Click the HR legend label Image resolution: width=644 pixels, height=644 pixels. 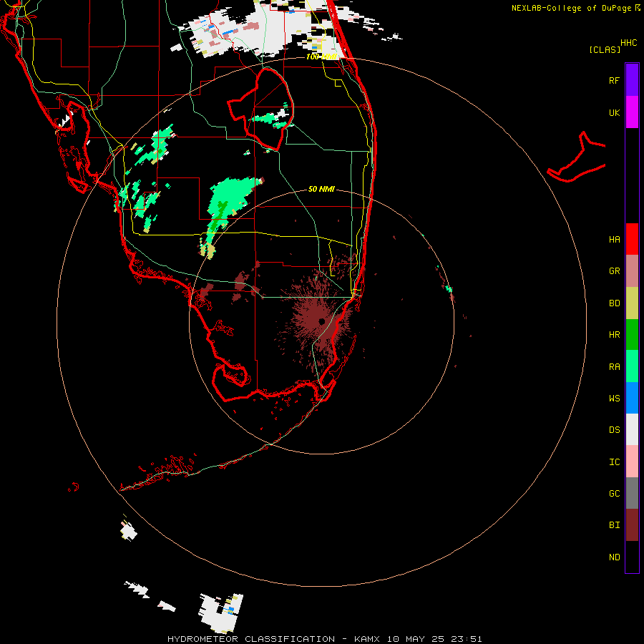614,335
